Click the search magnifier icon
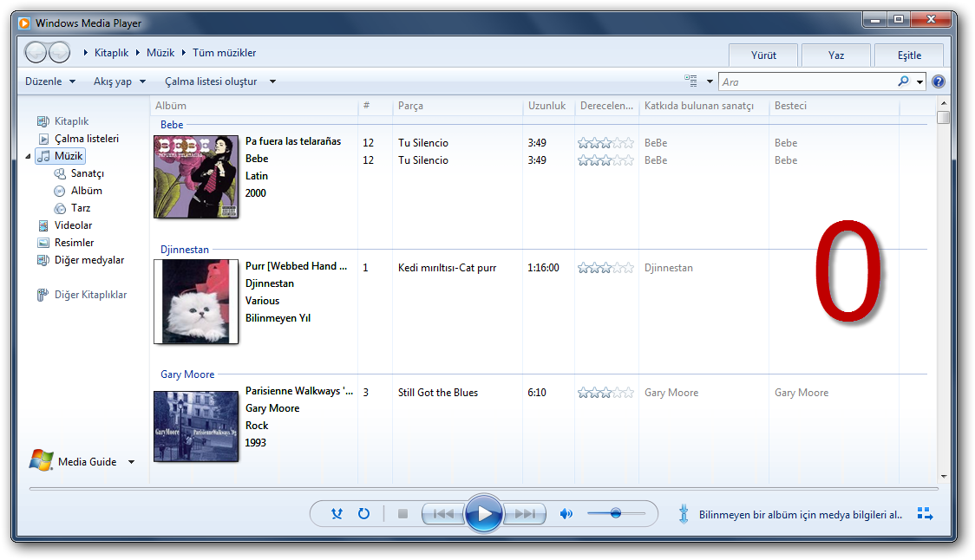The height and width of the screenshot is (560, 975). (x=904, y=81)
